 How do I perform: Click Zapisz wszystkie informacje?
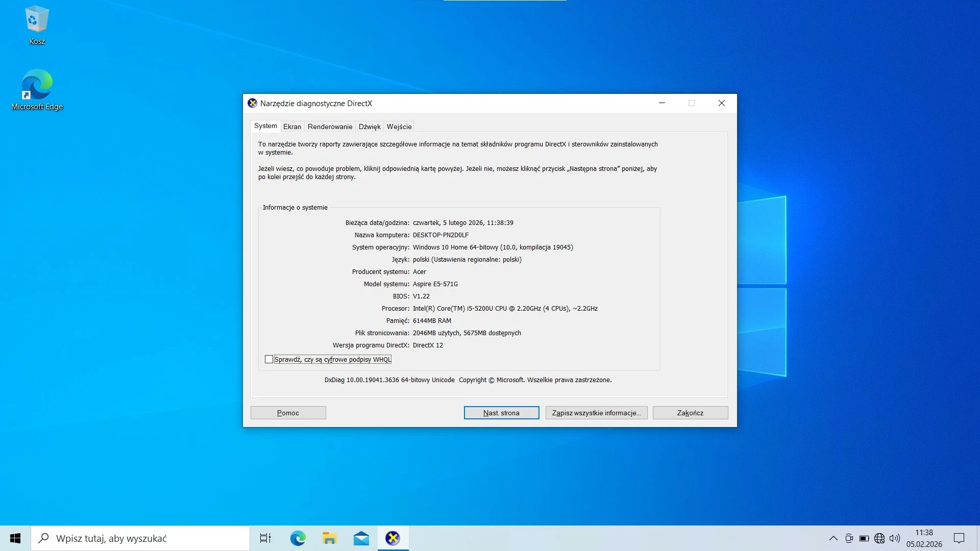point(596,413)
